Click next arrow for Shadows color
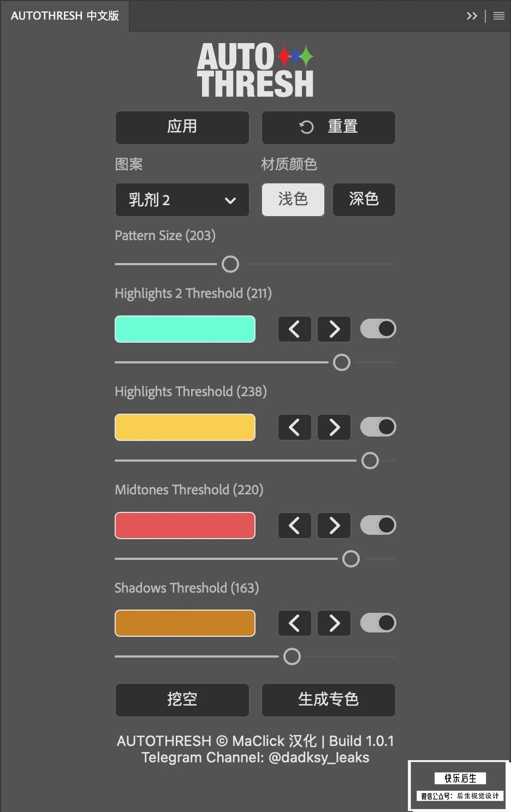This screenshot has width=511, height=812. pos(334,623)
